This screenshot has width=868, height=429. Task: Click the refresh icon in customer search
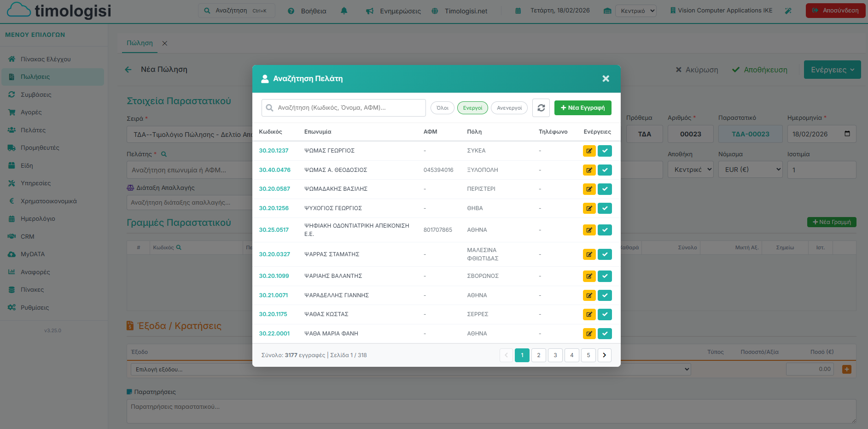point(541,108)
